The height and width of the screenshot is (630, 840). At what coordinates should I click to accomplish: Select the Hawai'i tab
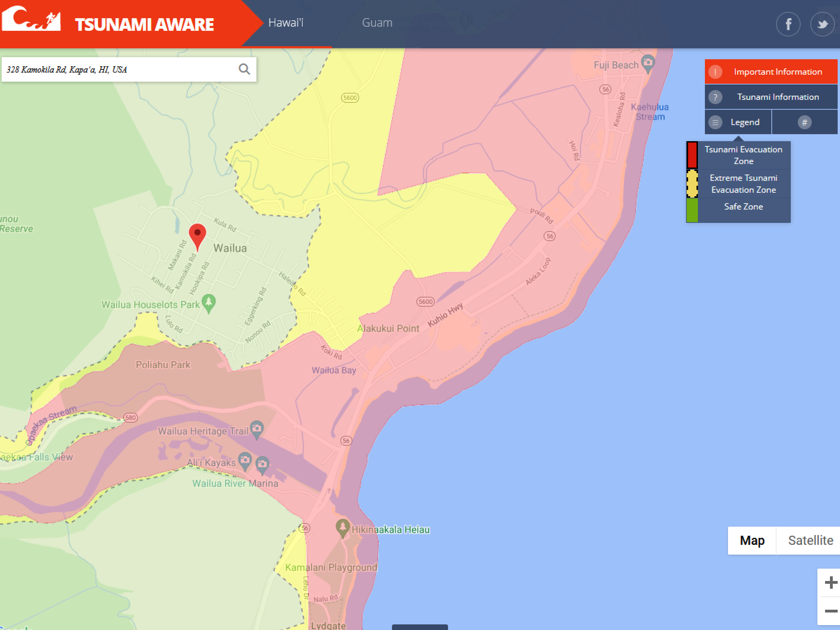click(x=286, y=23)
